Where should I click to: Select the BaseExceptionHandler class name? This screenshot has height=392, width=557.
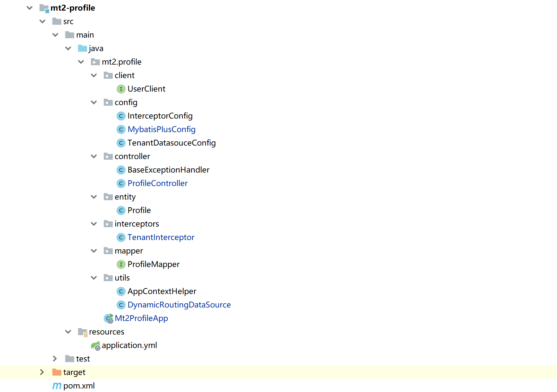click(x=168, y=170)
